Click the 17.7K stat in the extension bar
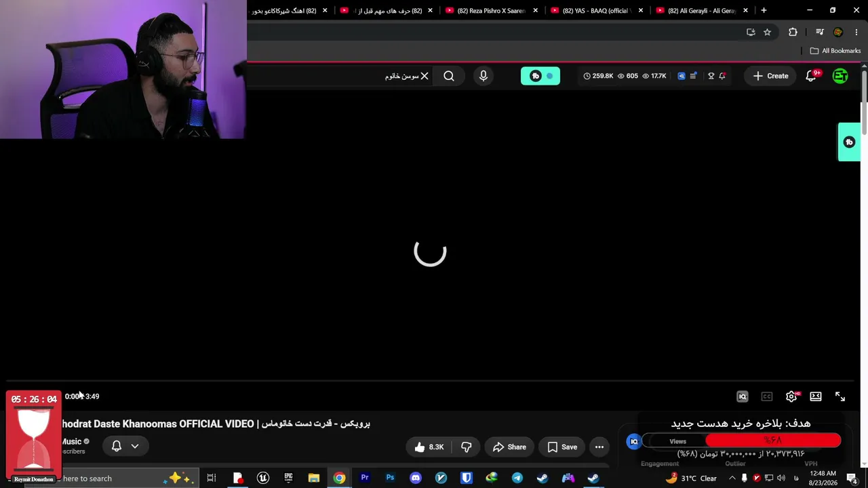 [654, 76]
